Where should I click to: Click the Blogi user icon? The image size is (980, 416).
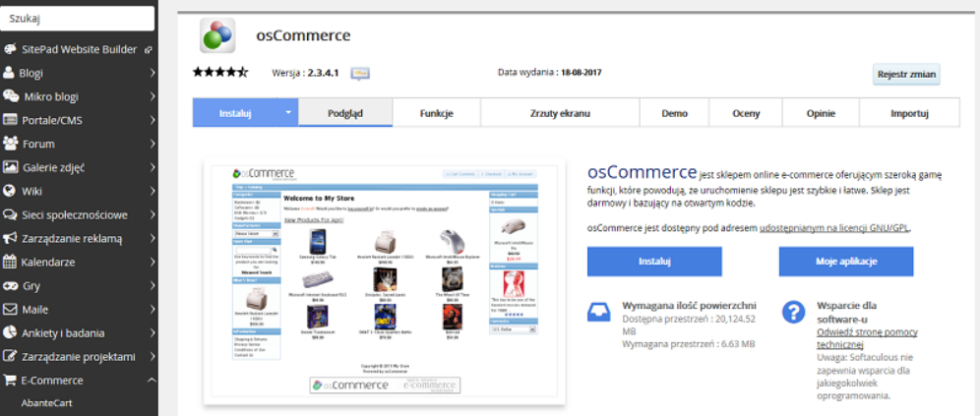pos(9,73)
